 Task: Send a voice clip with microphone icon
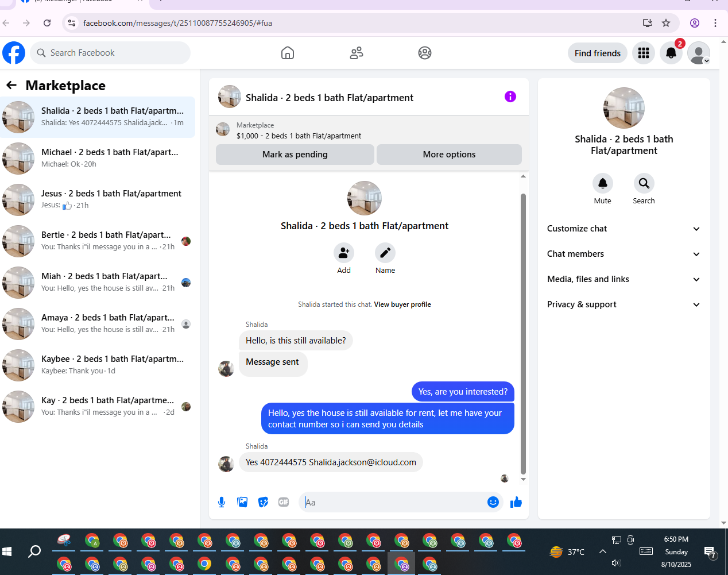pyautogui.click(x=222, y=502)
